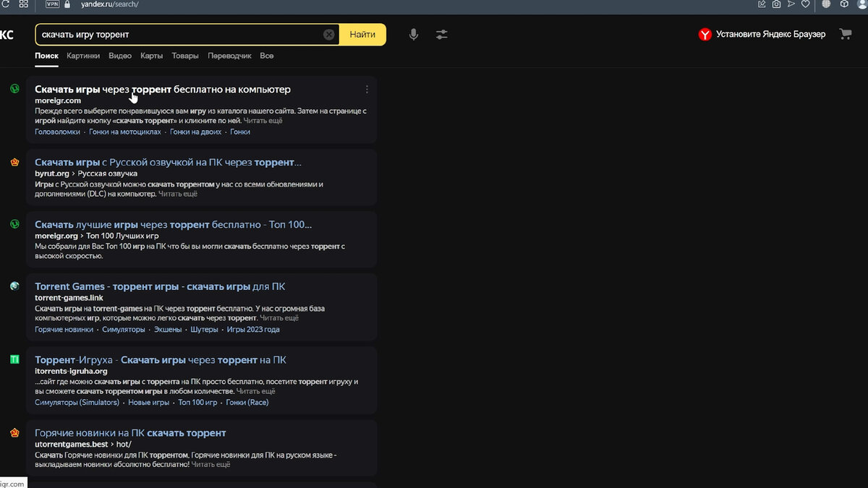
Task: Switch to the Видео tab
Action: pyautogui.click(x=120, y=56)
